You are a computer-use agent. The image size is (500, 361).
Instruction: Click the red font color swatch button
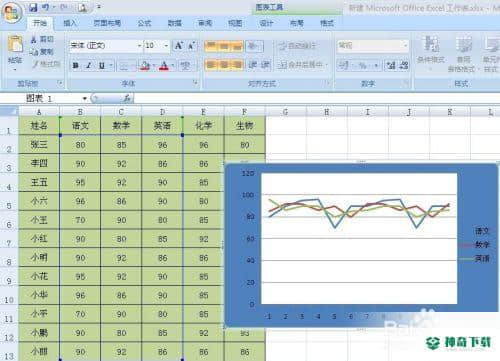(164, 65)
